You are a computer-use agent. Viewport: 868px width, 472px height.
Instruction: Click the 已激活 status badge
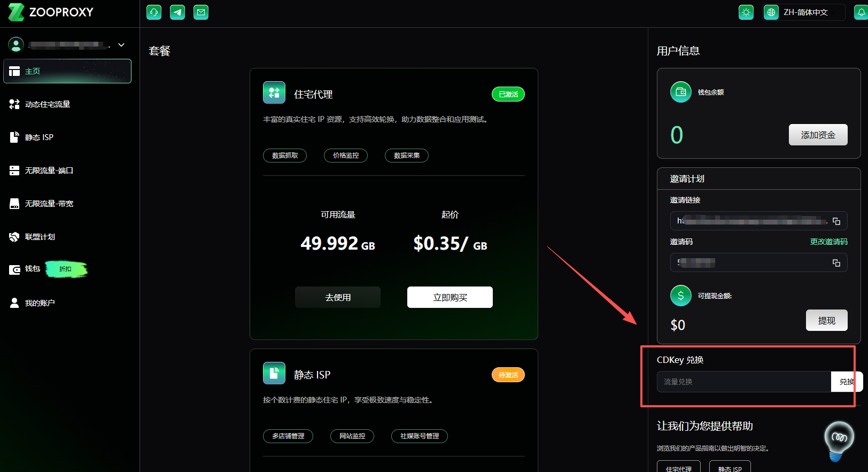pos(508,94)
